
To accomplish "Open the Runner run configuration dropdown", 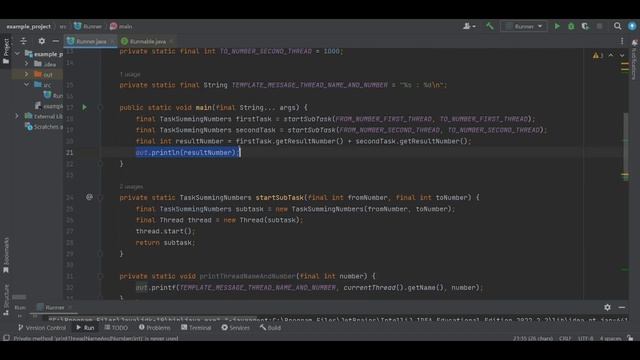I will [524, 26].
